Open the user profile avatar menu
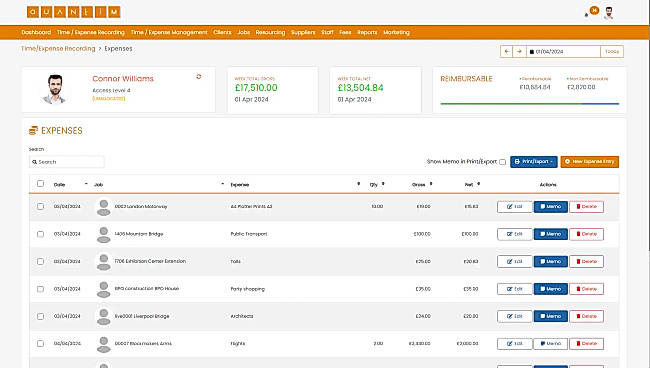Screen dimensions: 650x368 (609, 13)
